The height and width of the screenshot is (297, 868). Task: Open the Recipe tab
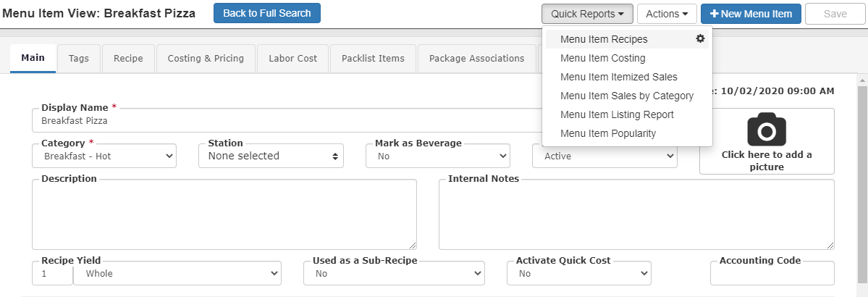click(128, 58)
